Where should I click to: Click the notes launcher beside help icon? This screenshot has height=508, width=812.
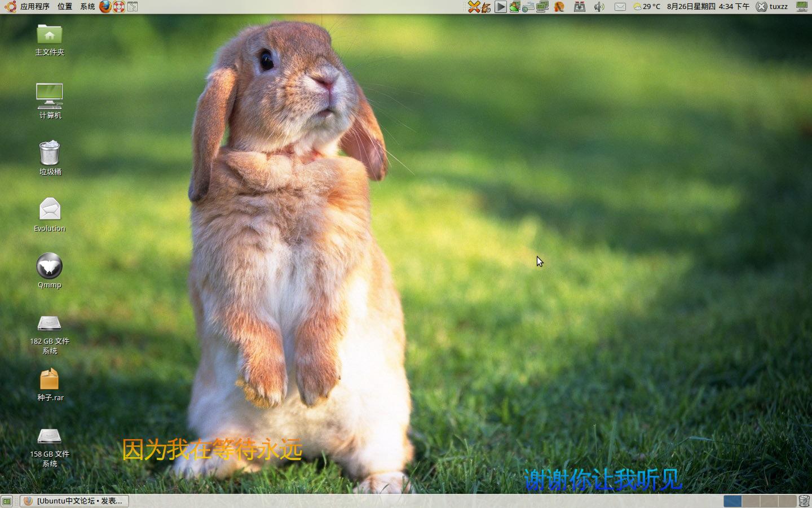pos(133,7)
